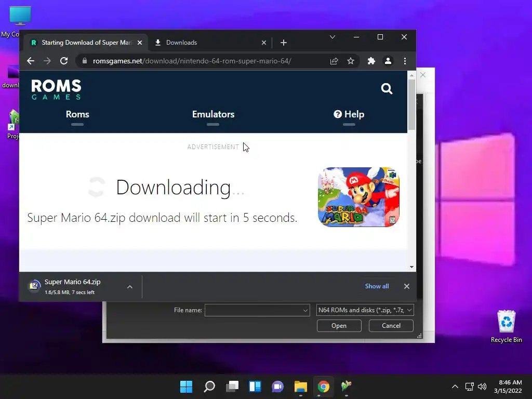Click the '1.6/5.8 MB, 7 secs left' status
The height and width of the screenshot is (399, 532).
[x=70, y=292]
